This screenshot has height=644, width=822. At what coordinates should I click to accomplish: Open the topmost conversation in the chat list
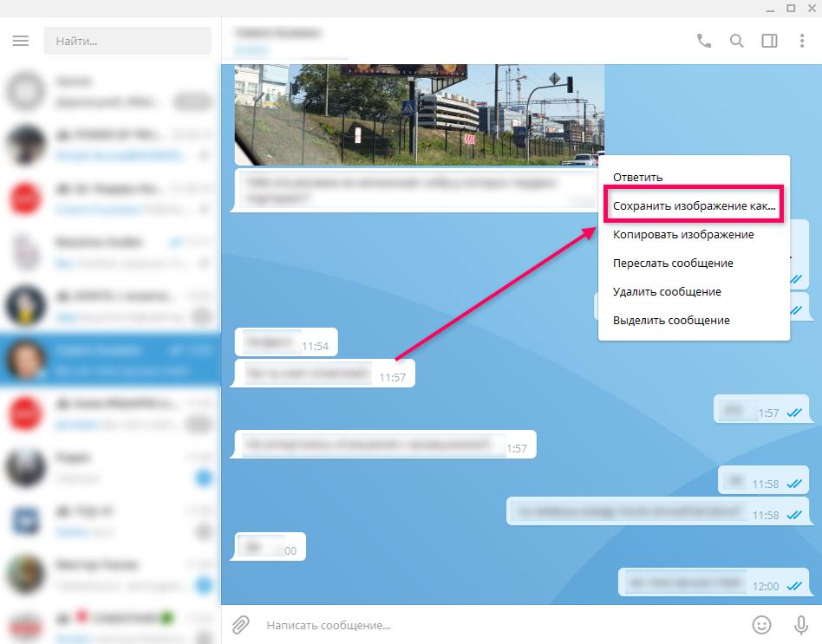(x=111, y=89)
